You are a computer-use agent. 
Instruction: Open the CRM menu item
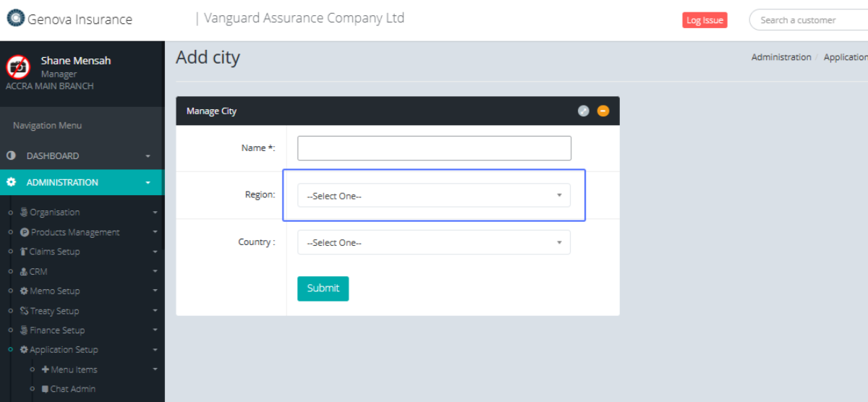38,272
